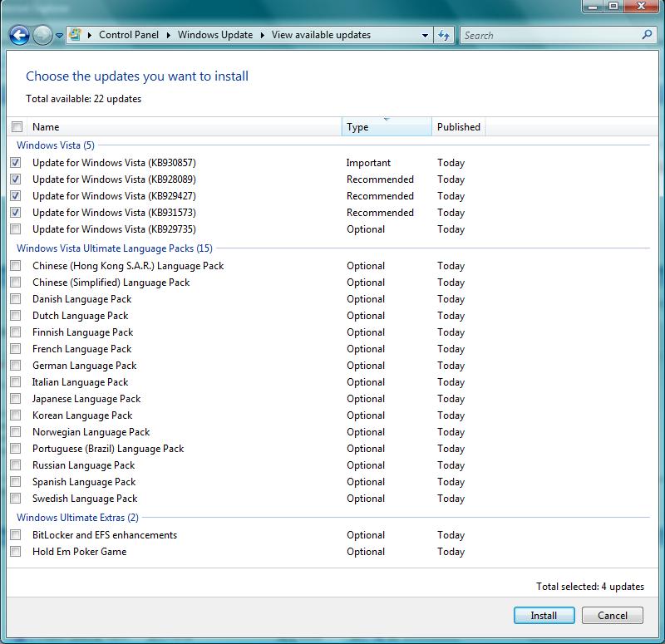Viewport: 665px width, 644px height.
Task: Select the 'Update for Windows Vista (KB930857)' row text
Action: point(114,163)
